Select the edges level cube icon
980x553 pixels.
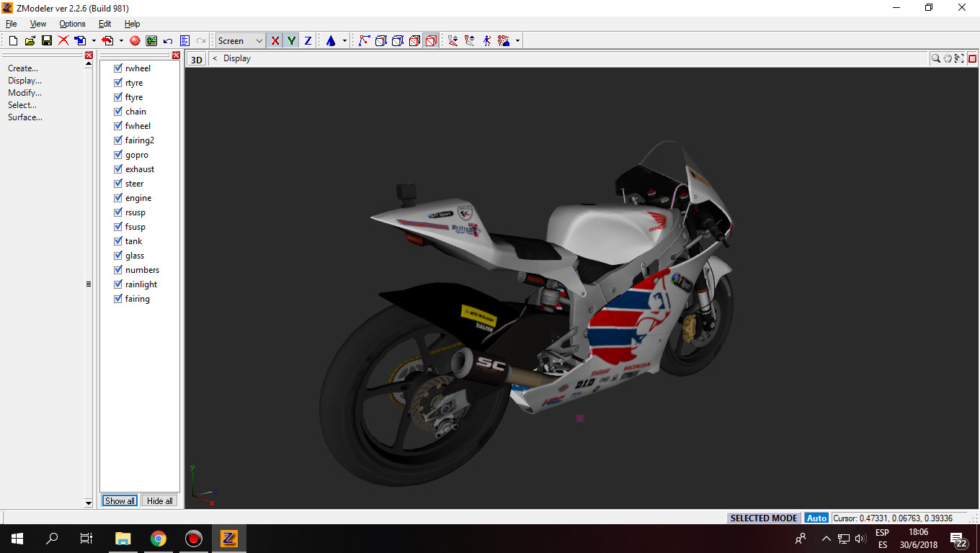(x=381, y=41)
